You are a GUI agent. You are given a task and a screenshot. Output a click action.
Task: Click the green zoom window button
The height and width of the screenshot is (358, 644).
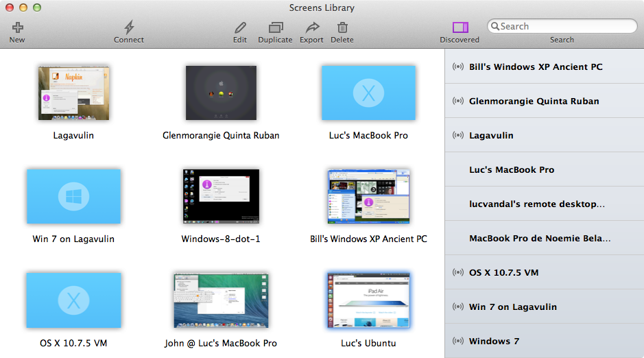click(x=37, y=8)
